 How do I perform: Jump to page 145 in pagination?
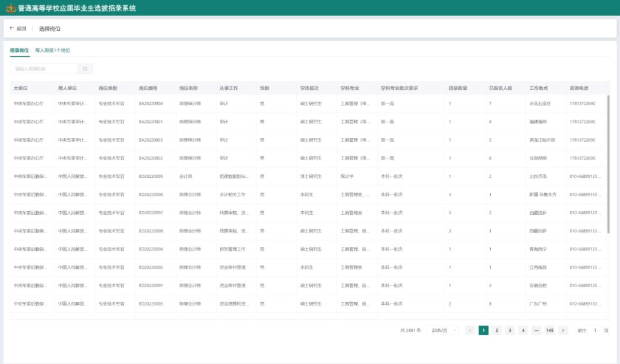[549, 330]
